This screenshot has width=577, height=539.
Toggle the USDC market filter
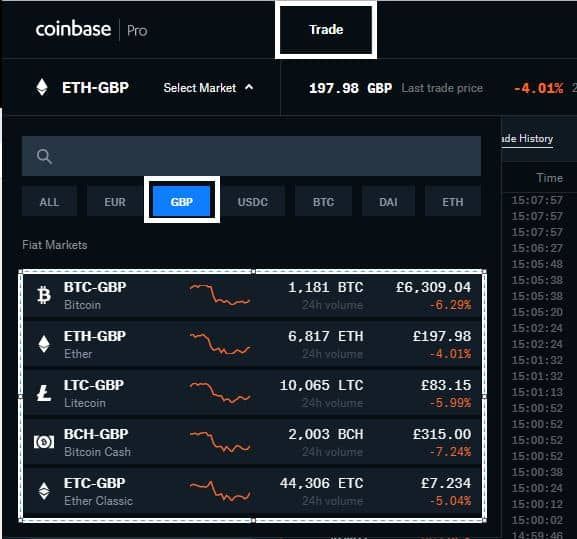coord(252,202)
